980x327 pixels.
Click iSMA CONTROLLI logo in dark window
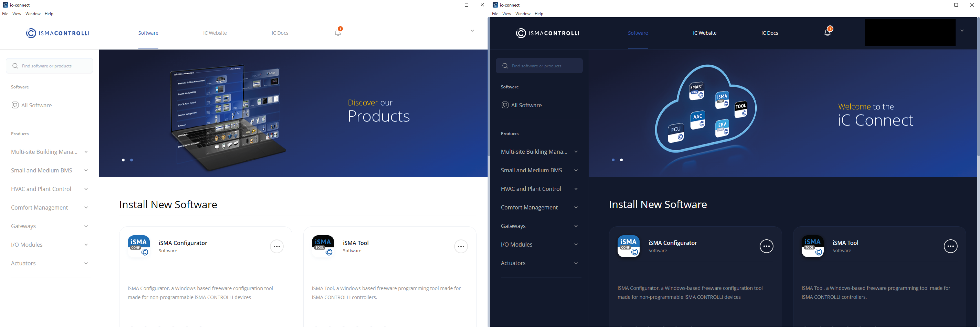pos(548,33)
